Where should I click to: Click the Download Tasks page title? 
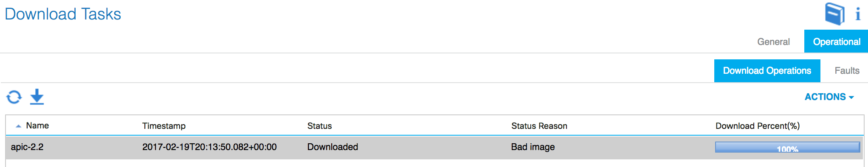[x=63, y=14]
